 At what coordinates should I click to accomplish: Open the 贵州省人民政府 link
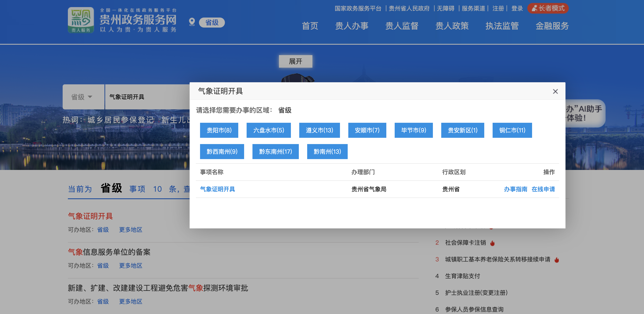coord(409,9)
